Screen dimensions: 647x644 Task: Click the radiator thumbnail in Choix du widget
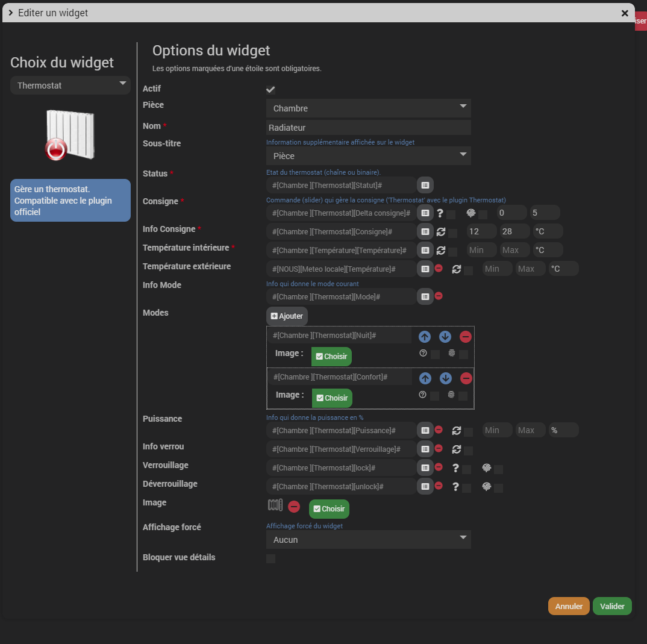tap(70, 136)
